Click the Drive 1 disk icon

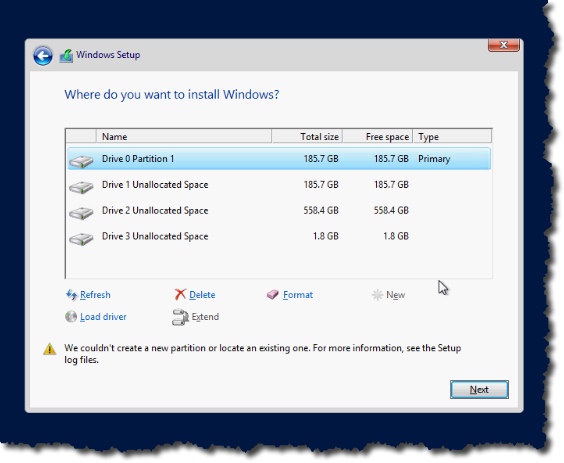(x=81, y=187)
